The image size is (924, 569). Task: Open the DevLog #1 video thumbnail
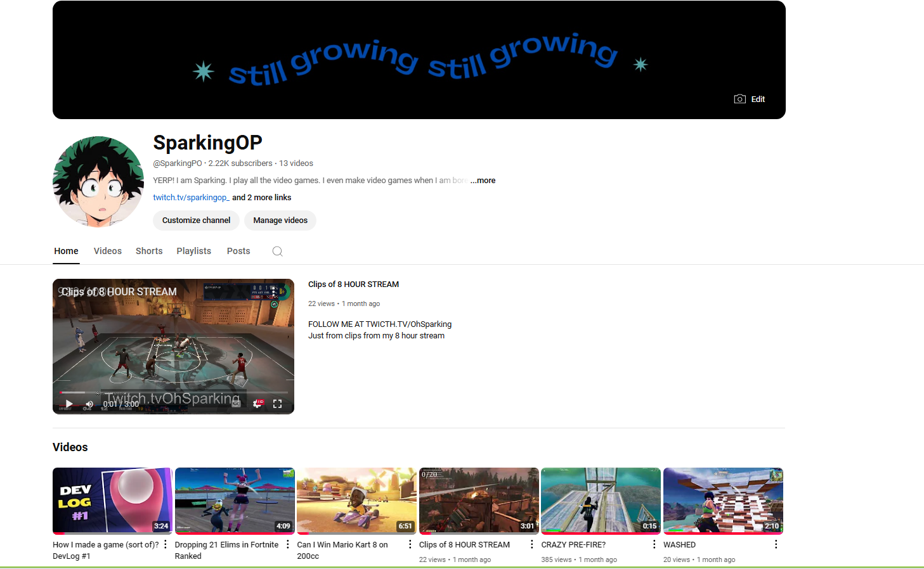coord(112,501)
